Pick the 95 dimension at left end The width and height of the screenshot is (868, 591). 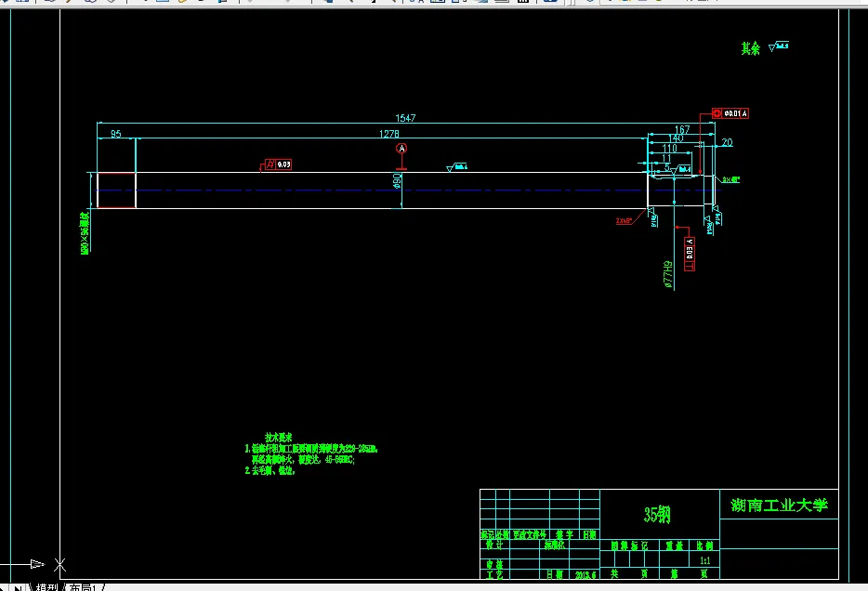[115, 134]
